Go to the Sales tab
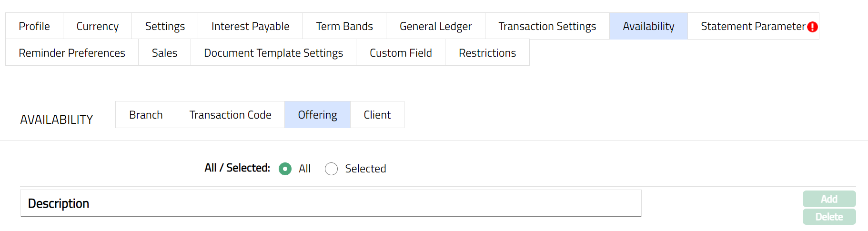 [x=164, y=53]
